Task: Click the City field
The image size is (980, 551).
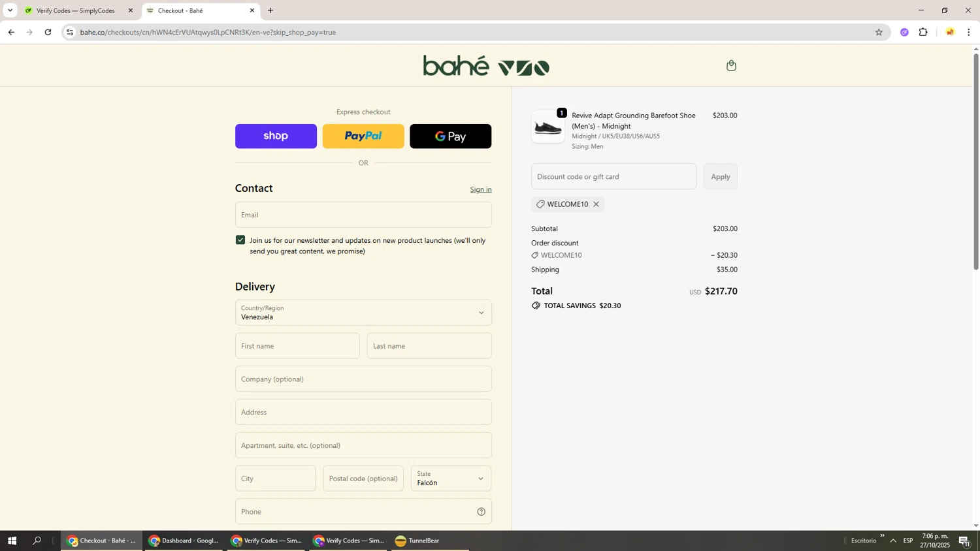Action: click(275, 479)
